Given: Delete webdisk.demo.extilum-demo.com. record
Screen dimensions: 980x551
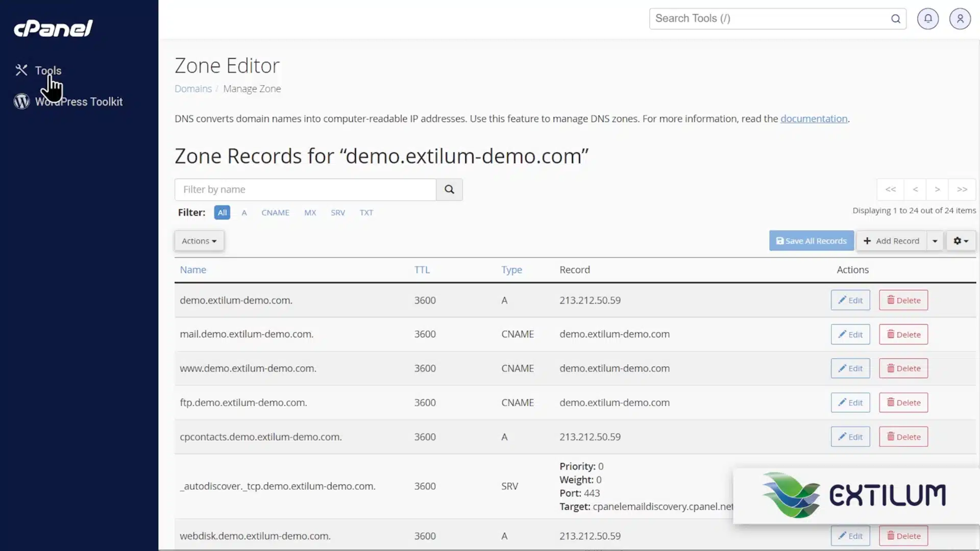Looking at the screenshot, I should [x=903, y=536].
